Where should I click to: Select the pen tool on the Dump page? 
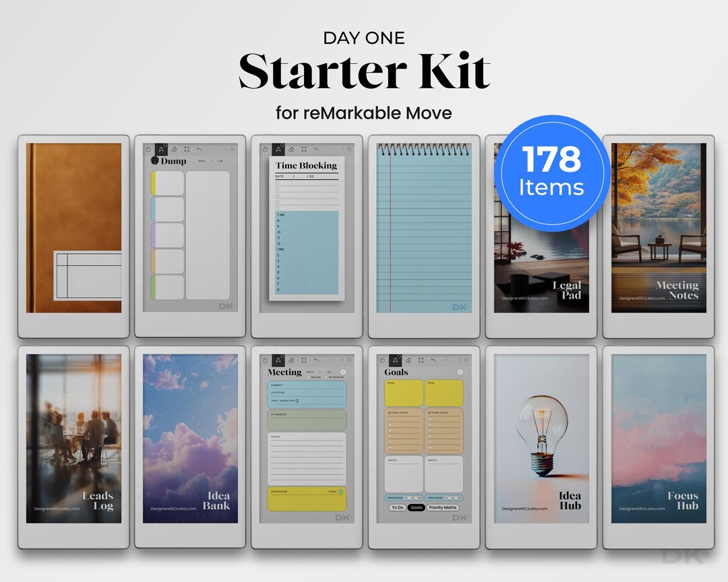pyautogui.click(x=161, y=150)
